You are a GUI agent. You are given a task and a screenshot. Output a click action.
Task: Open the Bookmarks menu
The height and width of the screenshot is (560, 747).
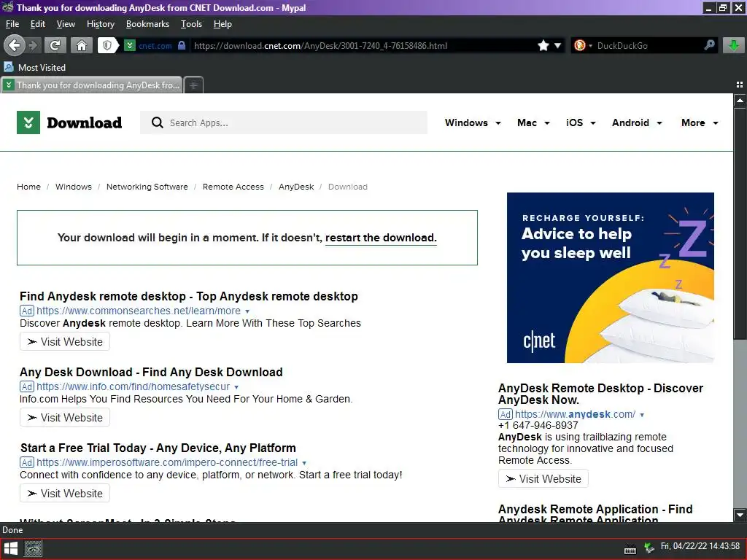(147, 24)
